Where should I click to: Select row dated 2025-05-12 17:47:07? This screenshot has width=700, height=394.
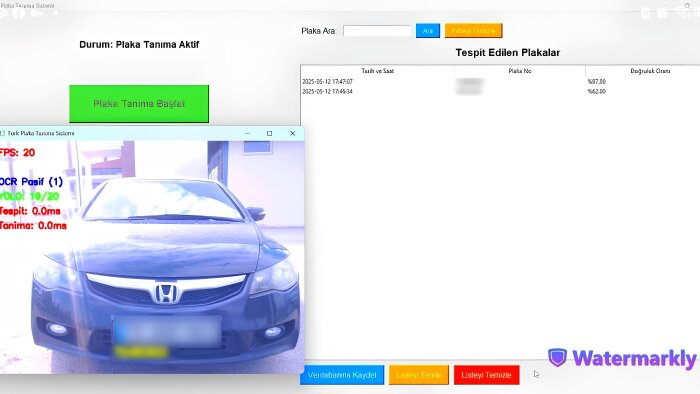500,82
